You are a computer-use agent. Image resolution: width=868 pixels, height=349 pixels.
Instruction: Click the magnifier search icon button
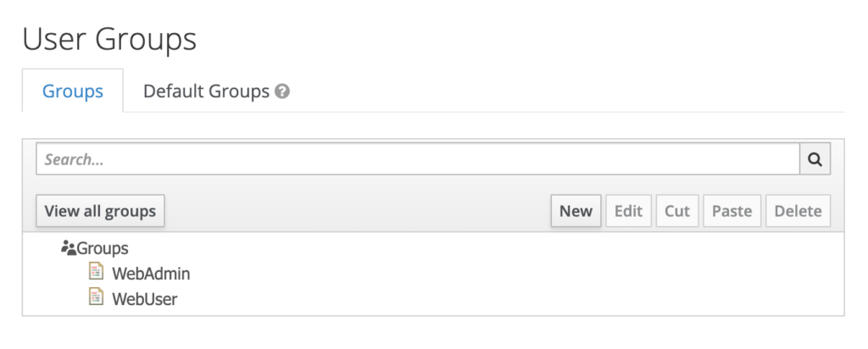tap(815, 159)
